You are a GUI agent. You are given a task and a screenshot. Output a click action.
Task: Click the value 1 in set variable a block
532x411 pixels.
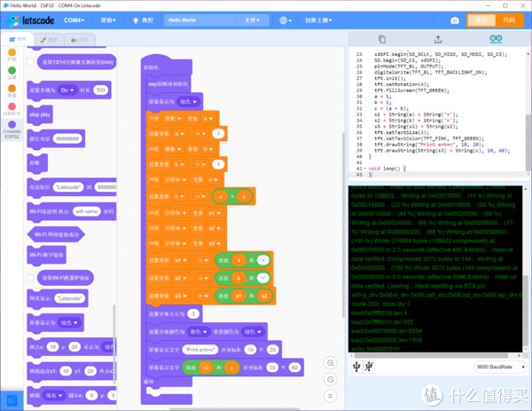tap(218, 134)
